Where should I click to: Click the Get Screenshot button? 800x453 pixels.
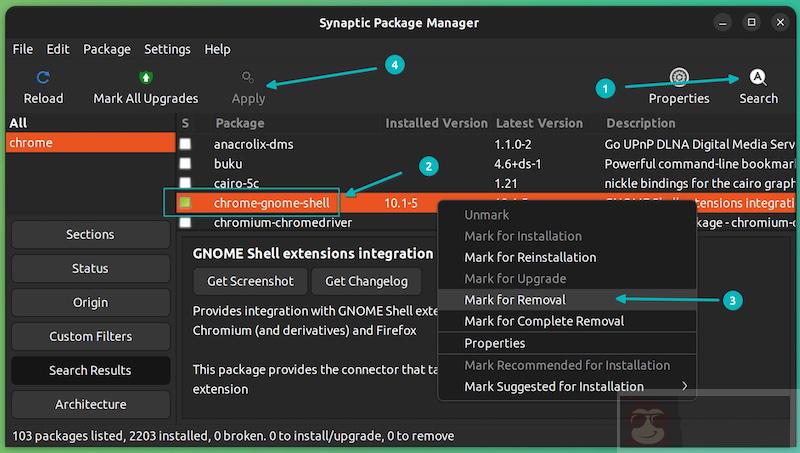pyautogui.click(x=250, y=281)
